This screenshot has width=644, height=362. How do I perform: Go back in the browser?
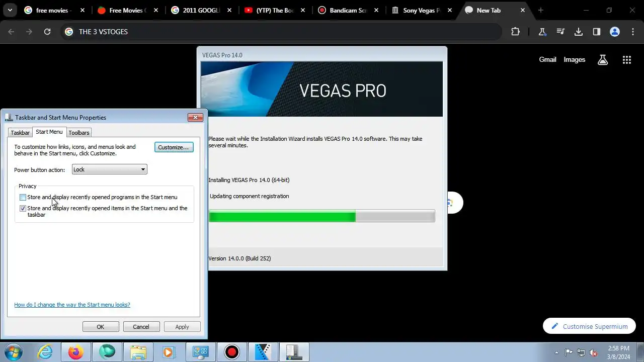pyautogui.click(x=12, y=32)
